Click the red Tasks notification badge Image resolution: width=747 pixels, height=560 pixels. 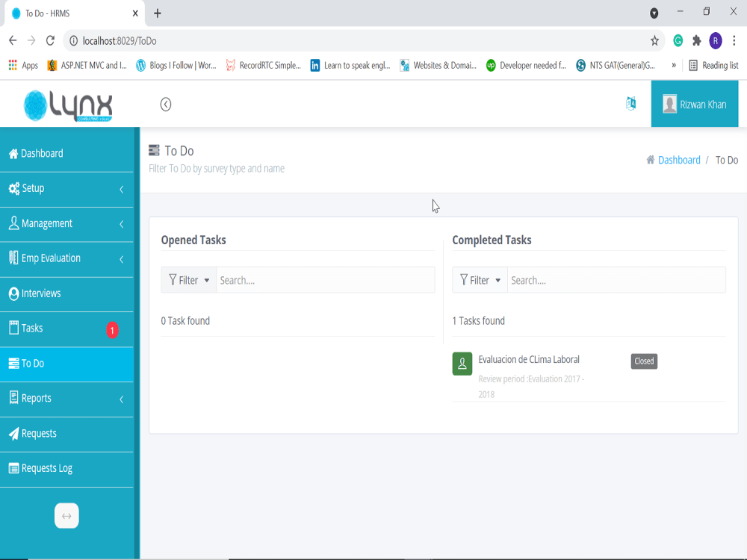click(x=112, y=330)
